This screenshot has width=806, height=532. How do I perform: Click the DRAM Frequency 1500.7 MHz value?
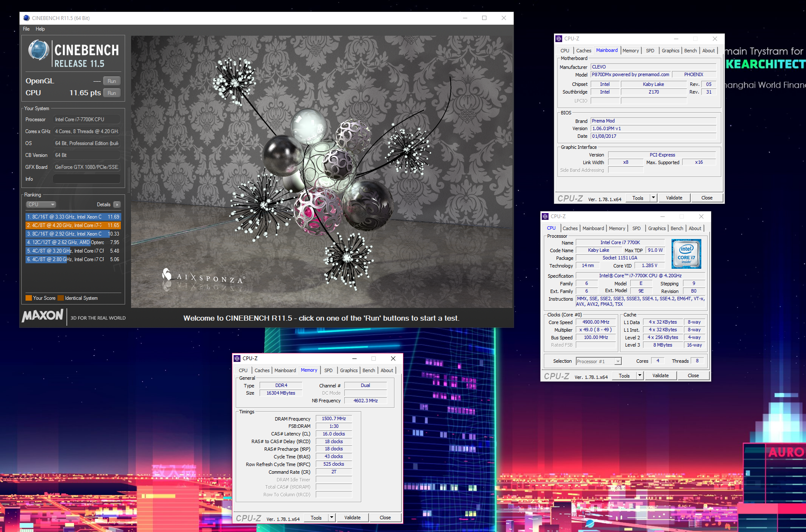click(x=334, y=418)
